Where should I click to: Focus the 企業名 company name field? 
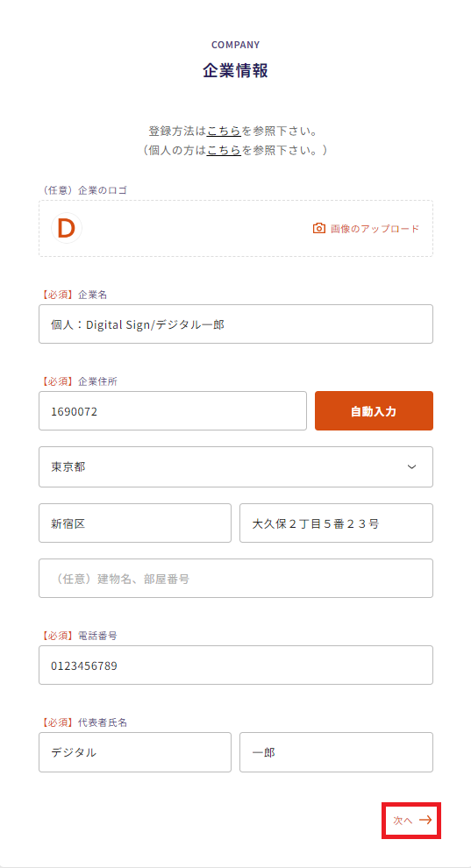point(236,324)
